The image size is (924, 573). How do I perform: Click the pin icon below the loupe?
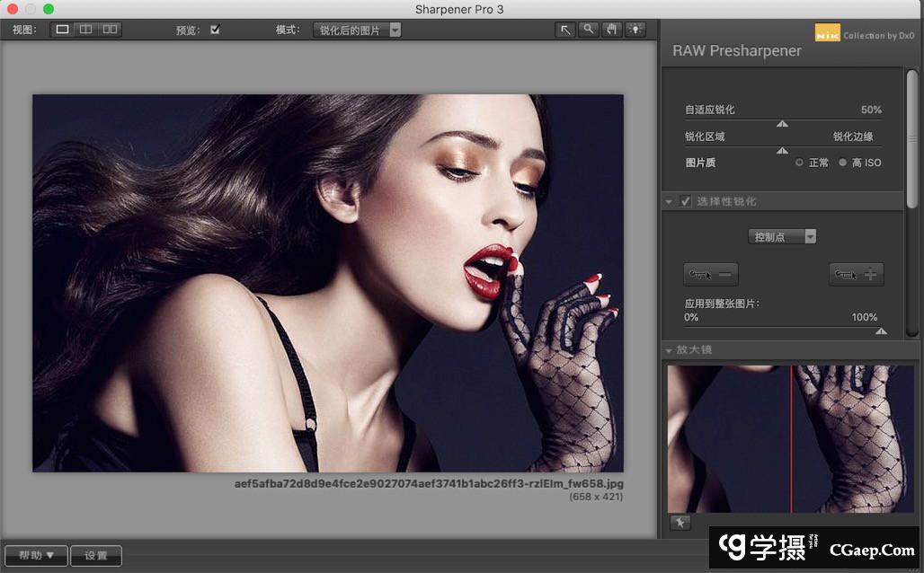pyautogui.click(x=680, y=523)
